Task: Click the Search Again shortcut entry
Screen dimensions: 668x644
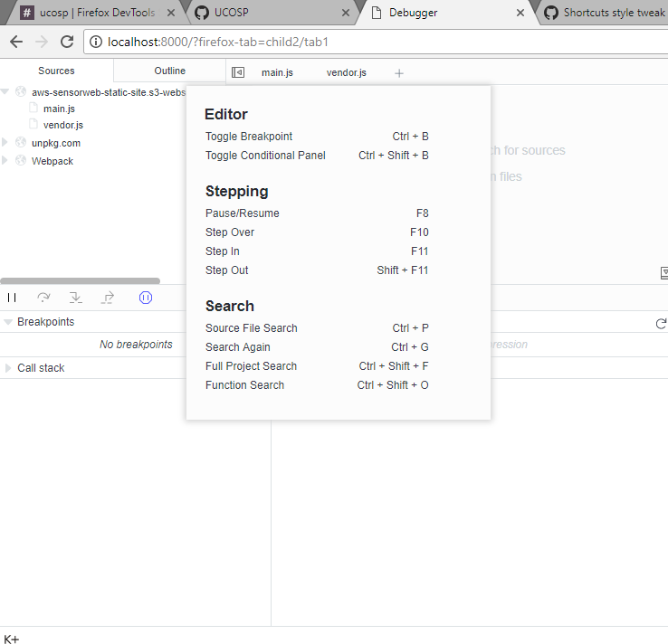Action: pos(317,347)
